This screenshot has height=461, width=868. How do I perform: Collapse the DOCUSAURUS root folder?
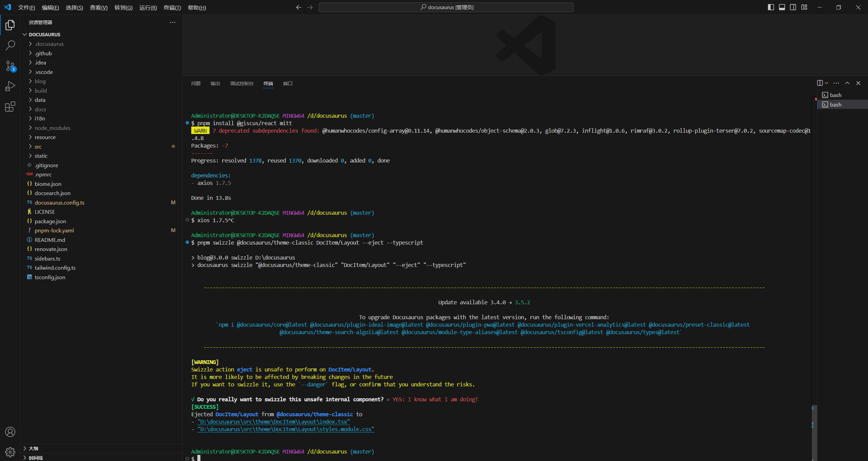coord(101,35)
